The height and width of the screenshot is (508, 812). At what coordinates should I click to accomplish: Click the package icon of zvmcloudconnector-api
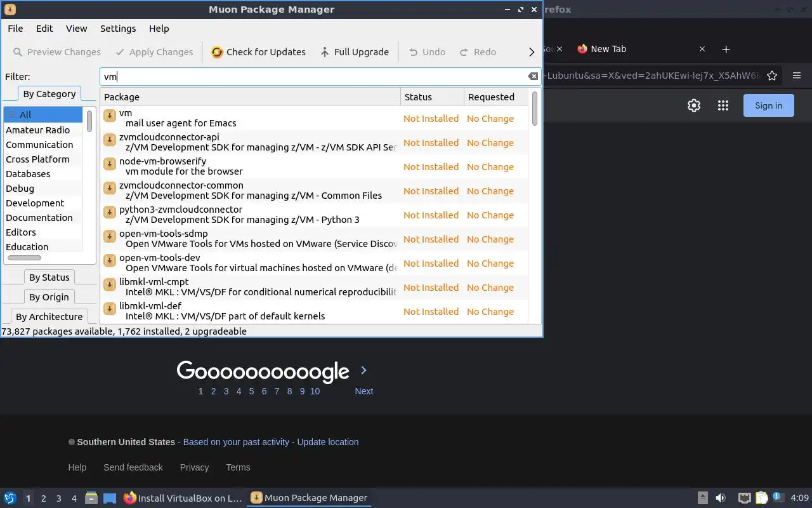110,140
